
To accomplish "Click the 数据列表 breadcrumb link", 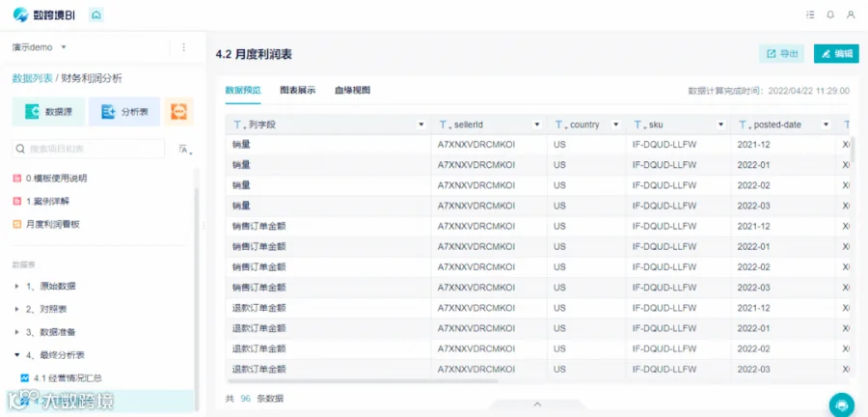I will tap(32, 78).
